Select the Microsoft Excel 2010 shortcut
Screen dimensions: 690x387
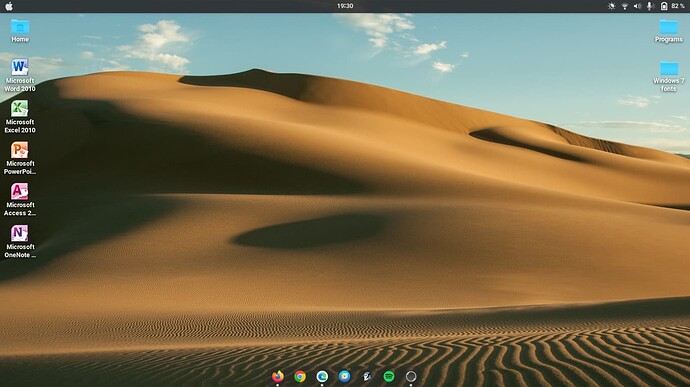[x=20, y=117]
